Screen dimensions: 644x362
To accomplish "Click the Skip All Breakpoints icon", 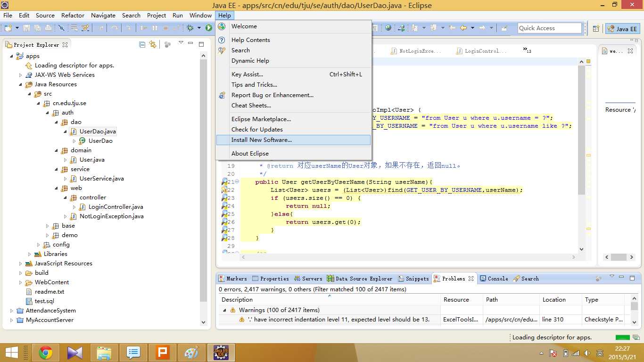I will click(x=61, y=28).
